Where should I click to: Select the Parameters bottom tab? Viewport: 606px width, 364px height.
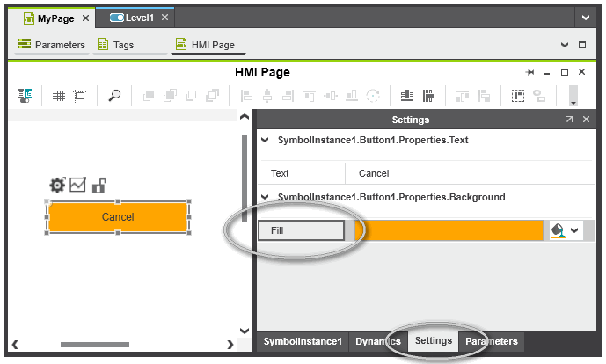[492, 341]
